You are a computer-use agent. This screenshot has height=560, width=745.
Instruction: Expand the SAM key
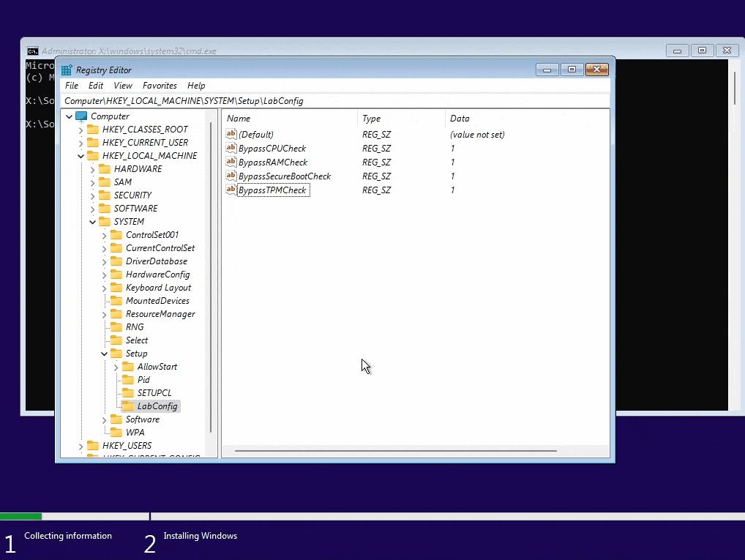click(x=93, y=182)
